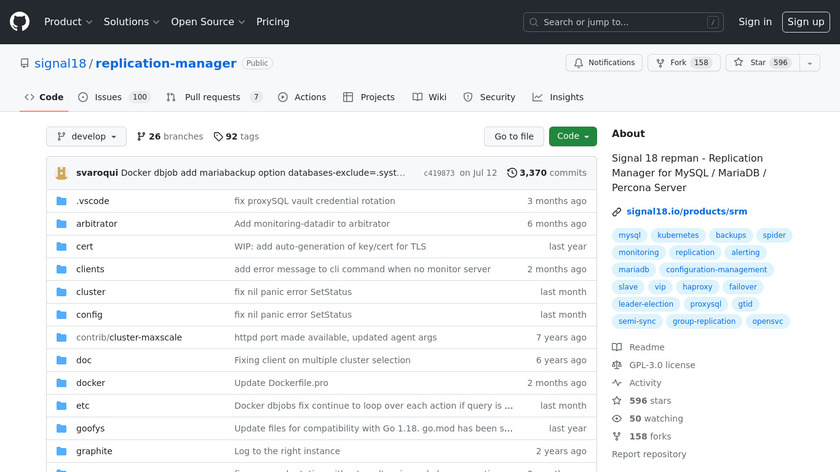The width and height of the screenshot is (840, 472).
Task: Click the commit history clock icon
Action: pos(512,173)
